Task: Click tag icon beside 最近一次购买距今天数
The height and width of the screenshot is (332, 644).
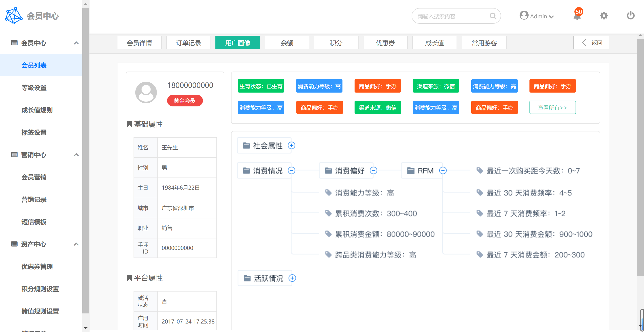Action: pos(480,171)
